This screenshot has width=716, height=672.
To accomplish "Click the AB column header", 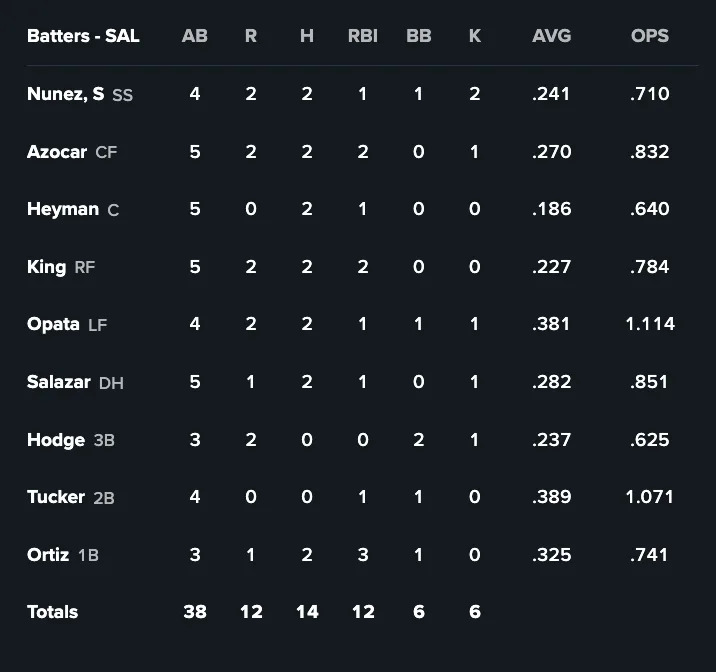I will coord(195,36).
